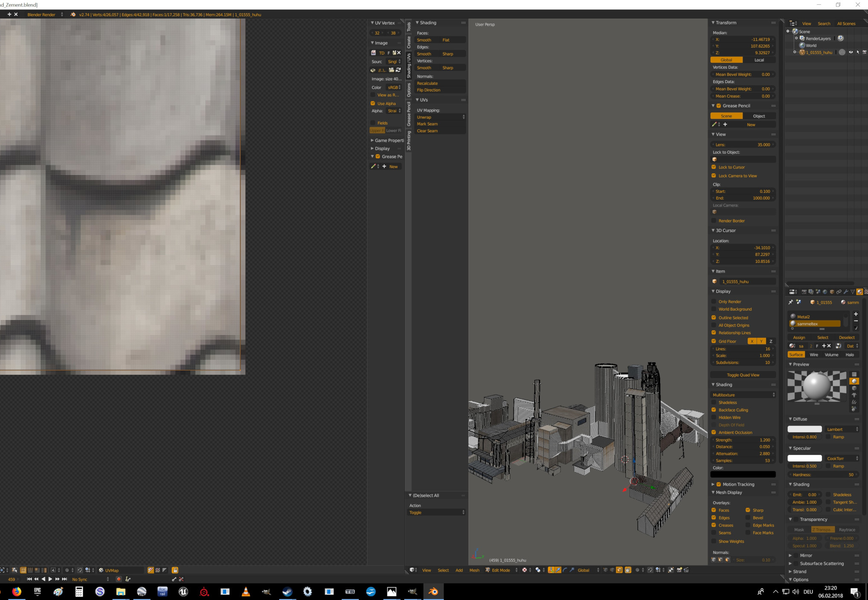Viewport: 868px width, 600px height.
Task: Click the OpenGL render camera icon
Action: click(679, 570)
